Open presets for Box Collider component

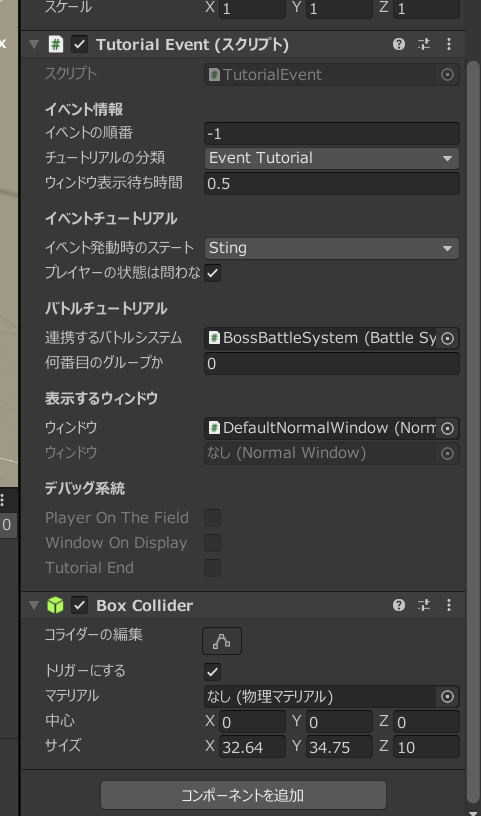424,605
